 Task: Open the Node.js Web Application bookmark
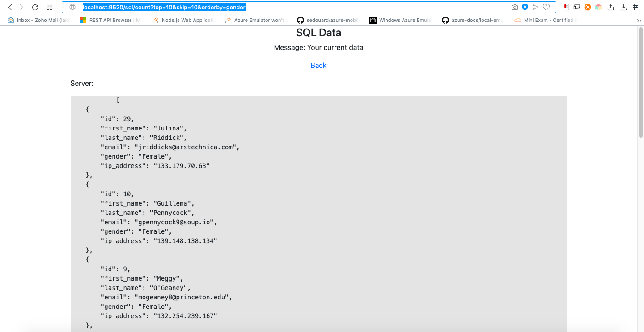click(183, 20)
